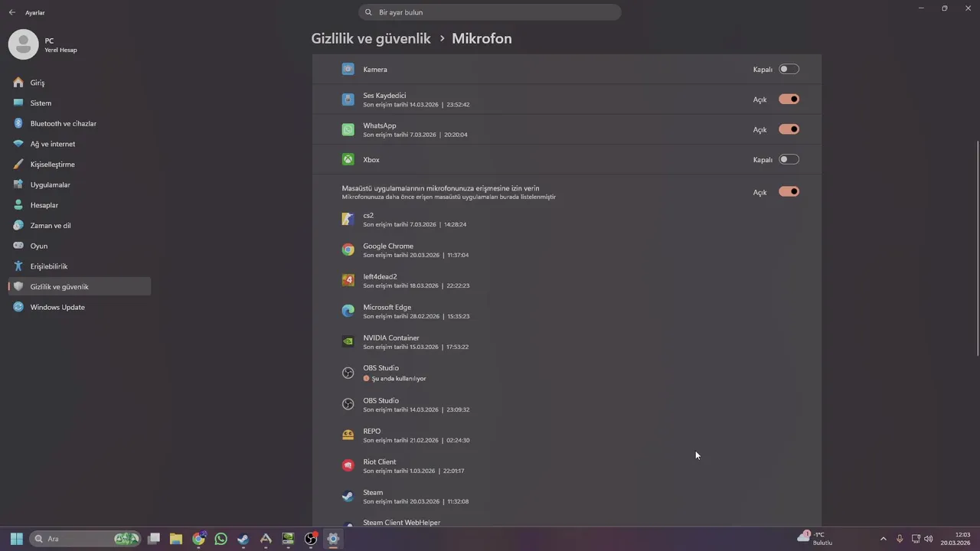Open WhatsApp from the taskbar
Screen dimensions: 980x551
[x=221, y=539]
